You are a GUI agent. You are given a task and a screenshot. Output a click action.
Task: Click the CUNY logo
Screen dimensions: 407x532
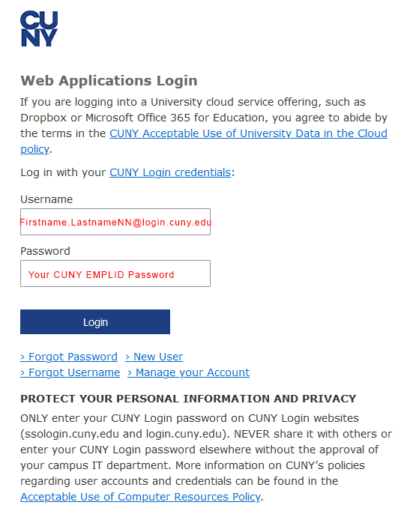pyautogui.click(x=39, y=28)
